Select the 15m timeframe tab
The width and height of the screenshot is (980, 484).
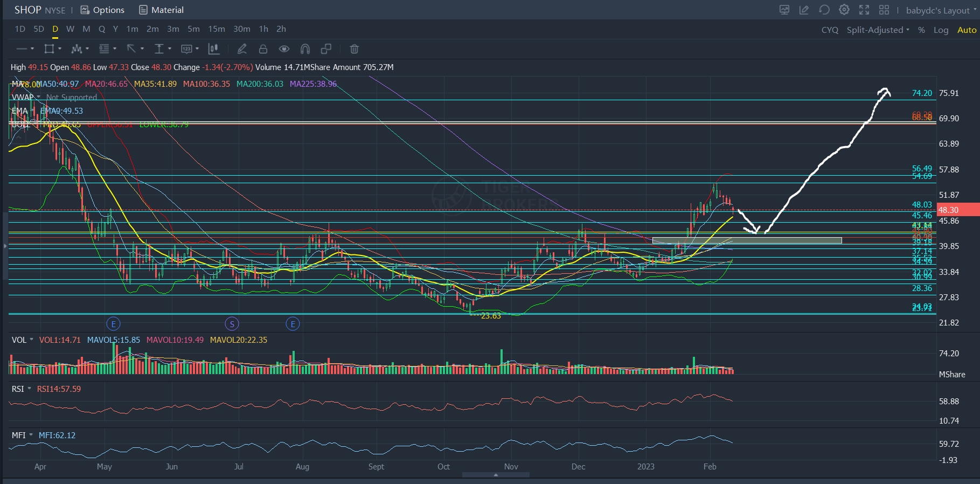pyautogui.click(x=217, y=29)
